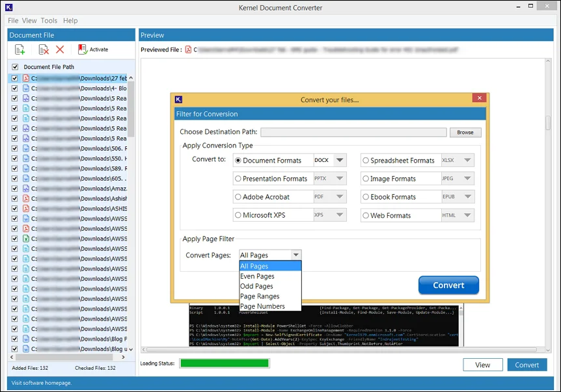The width and height of the screenshot is (561, 392).
Task: Click the Word icon of the 'Blog u' row
Action: tap(26, 348)
